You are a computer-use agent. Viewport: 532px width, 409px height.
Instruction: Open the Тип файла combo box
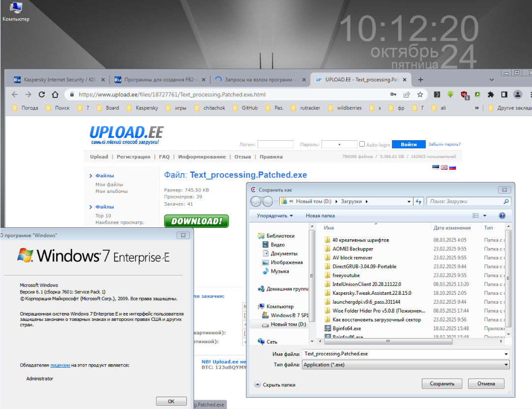coord(406,365)
